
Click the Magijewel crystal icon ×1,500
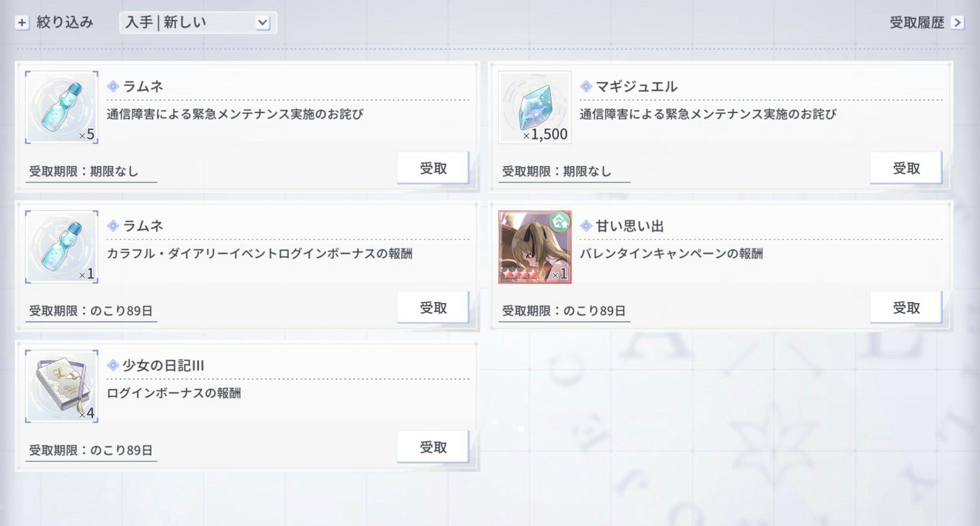tap(535, 107)
